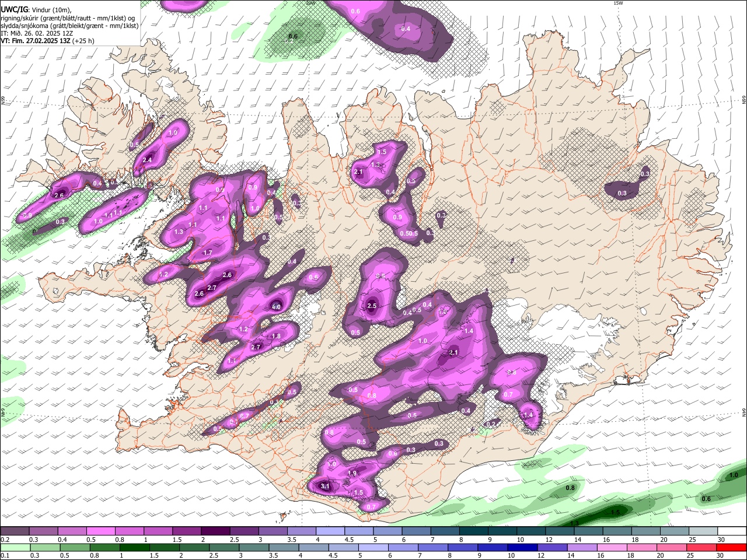Viewport: 747px width, 560px height.
Task: Click the 'slydda/snjókoma (grátt/bleikt/grænt' header line
Action: (x=69, y=26)
